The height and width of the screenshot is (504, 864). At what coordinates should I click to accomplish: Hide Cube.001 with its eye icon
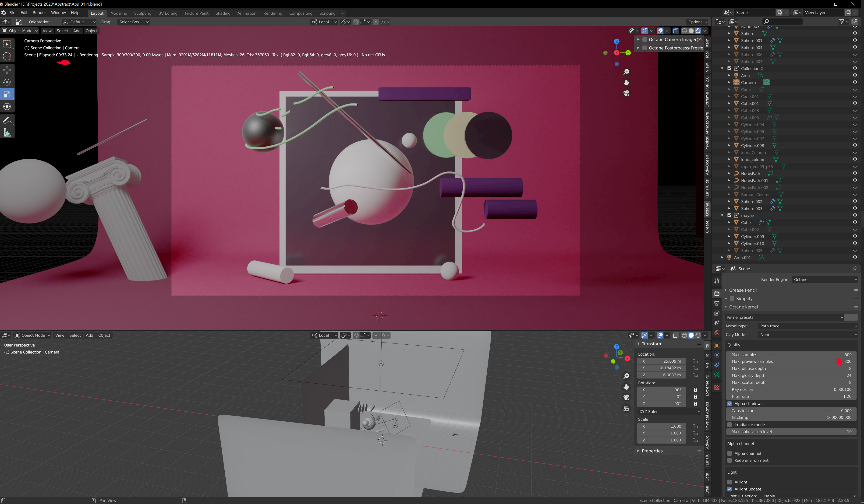click(x=855, y=103)
